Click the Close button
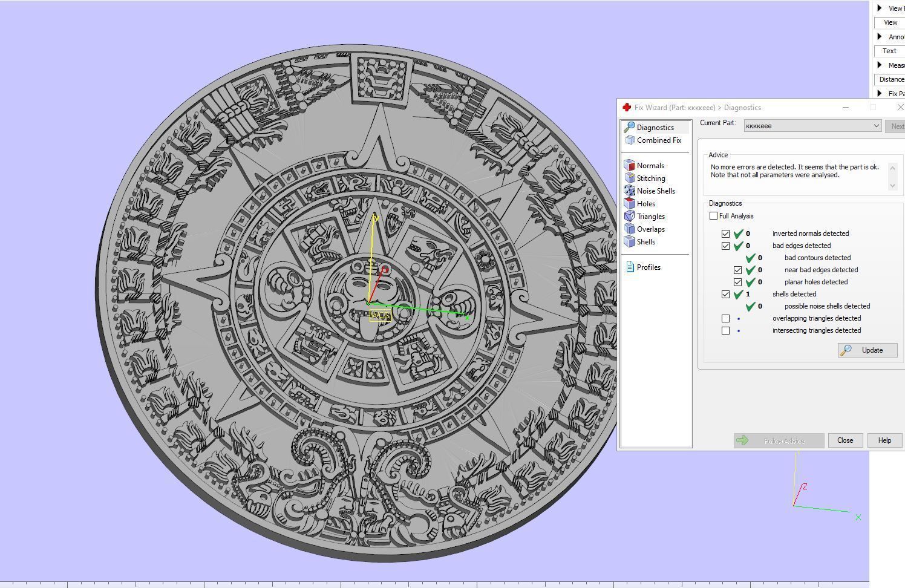The height and width of the screenshot is (588, 905). pos(845,440)
